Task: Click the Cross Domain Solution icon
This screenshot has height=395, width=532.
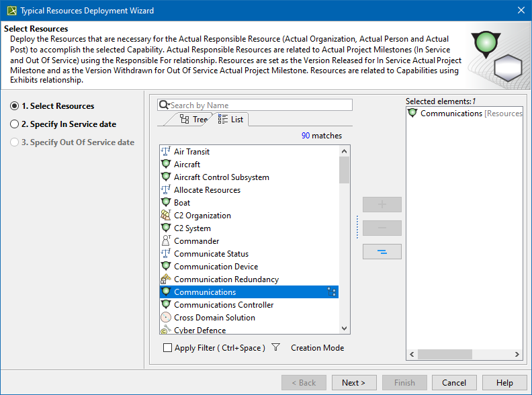Action: (166, 318)
